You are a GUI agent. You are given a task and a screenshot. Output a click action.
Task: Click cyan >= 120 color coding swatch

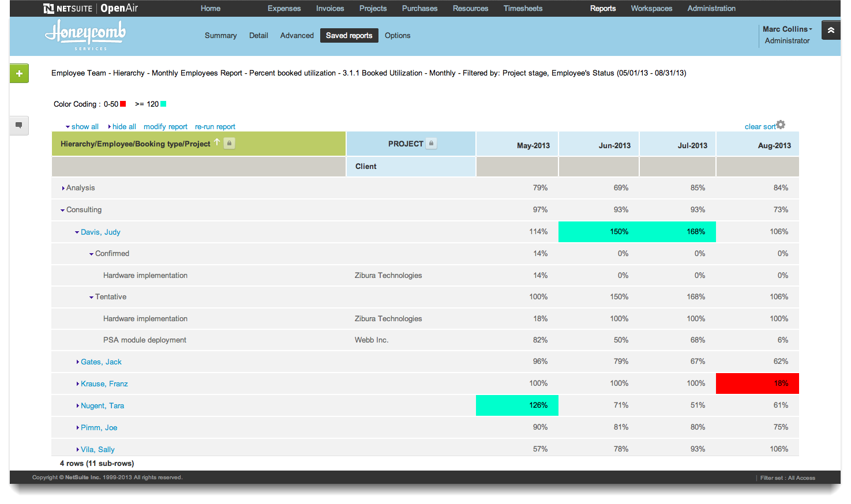[163, 104]
